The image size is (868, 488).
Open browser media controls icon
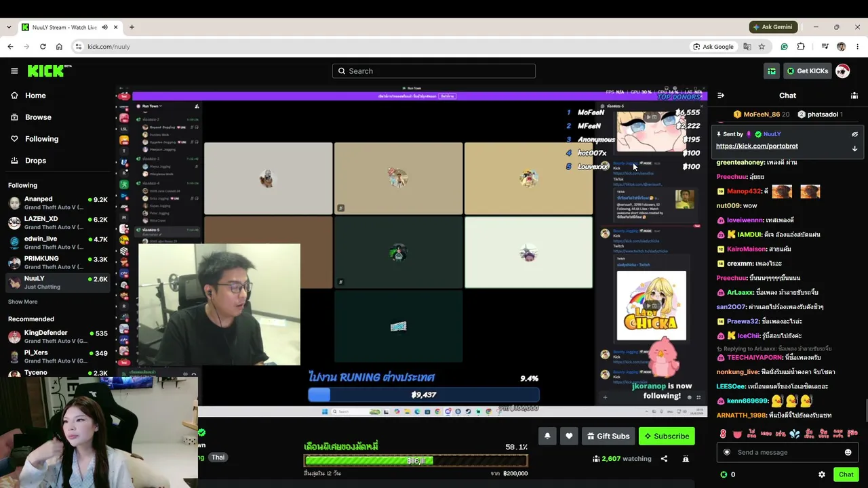point(825,47)
